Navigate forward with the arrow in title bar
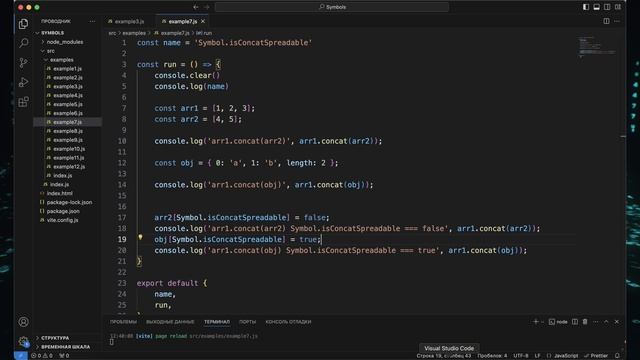 point(207,7)
